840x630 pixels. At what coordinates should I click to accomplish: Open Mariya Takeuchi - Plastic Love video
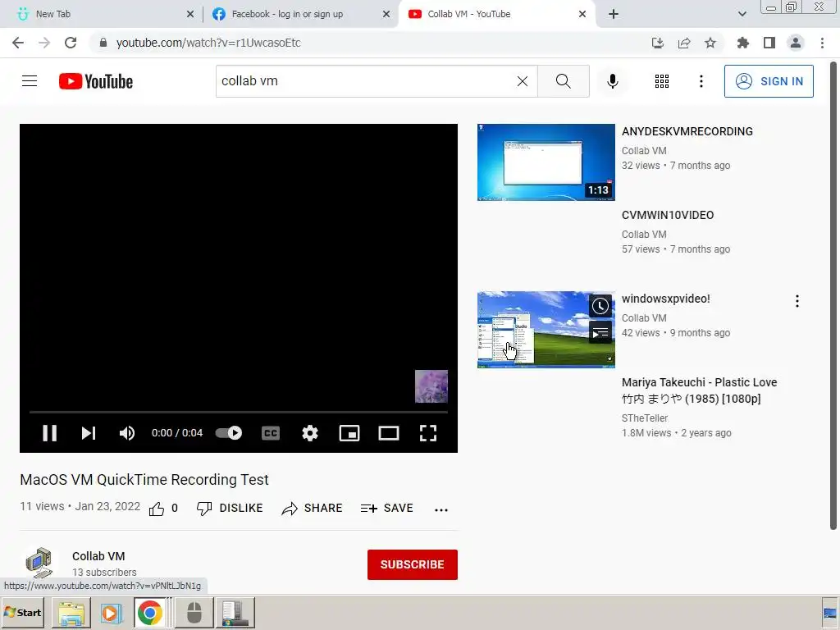coord(699,390)
